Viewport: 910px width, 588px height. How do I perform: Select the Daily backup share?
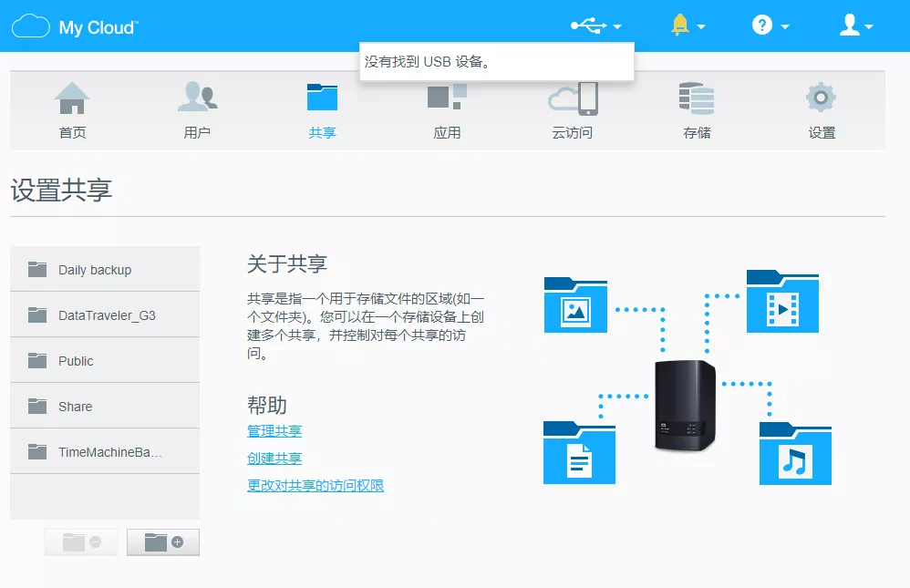(x=105, y=269)
